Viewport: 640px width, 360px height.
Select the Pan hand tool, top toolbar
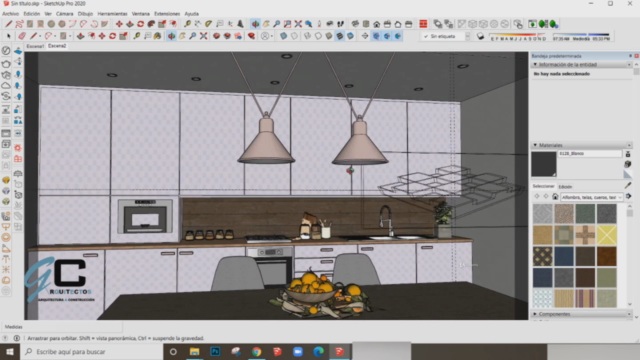coord(266,24)
